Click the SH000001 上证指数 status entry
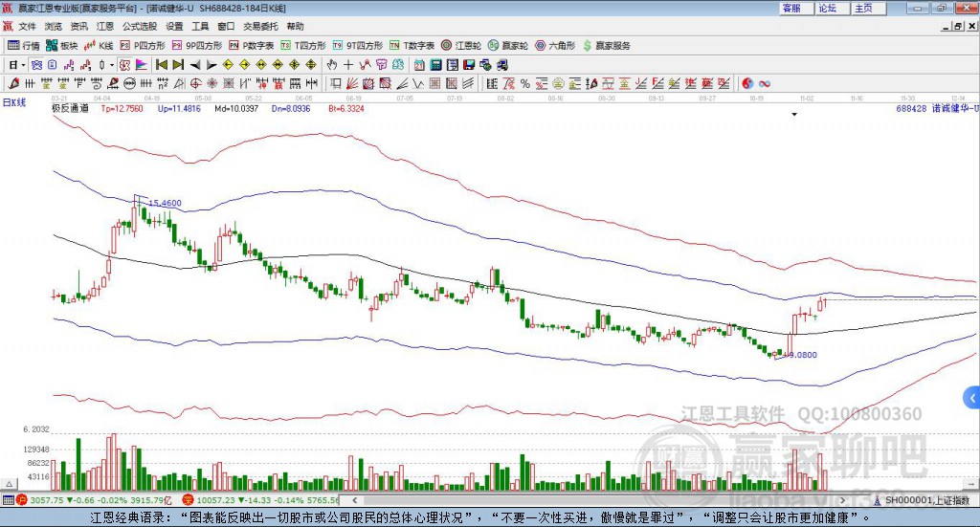Viewport: 980px width, 527px height. pos(924,500)
